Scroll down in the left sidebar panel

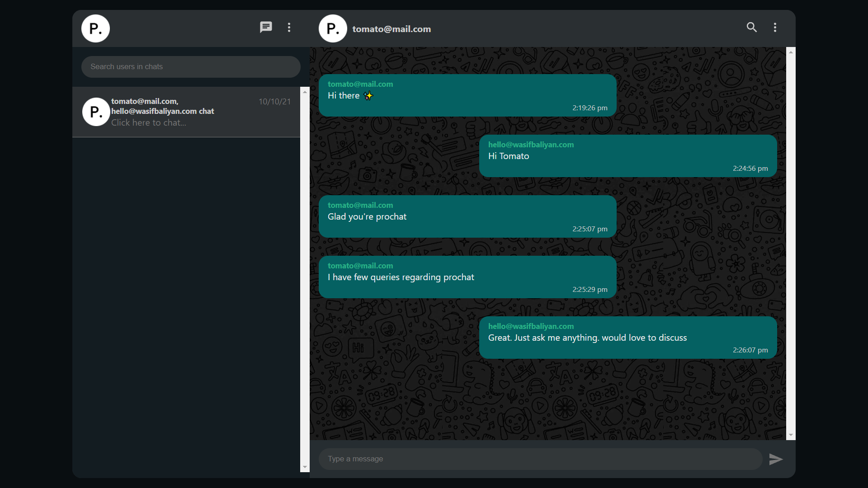304,467
